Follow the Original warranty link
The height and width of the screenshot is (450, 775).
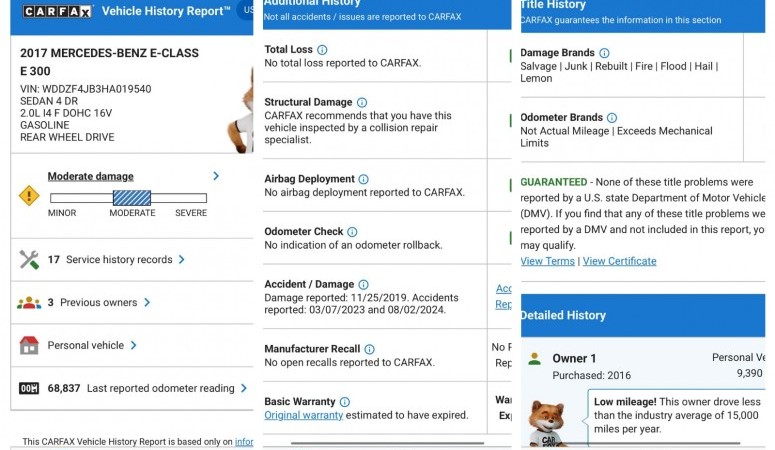coord(303,415)
